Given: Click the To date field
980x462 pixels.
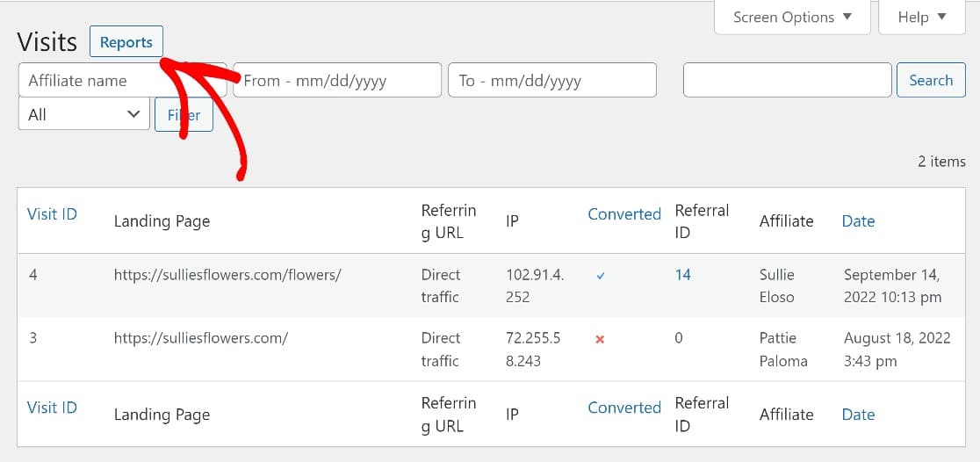Looking at the screenshot, I should coord(551,81).
